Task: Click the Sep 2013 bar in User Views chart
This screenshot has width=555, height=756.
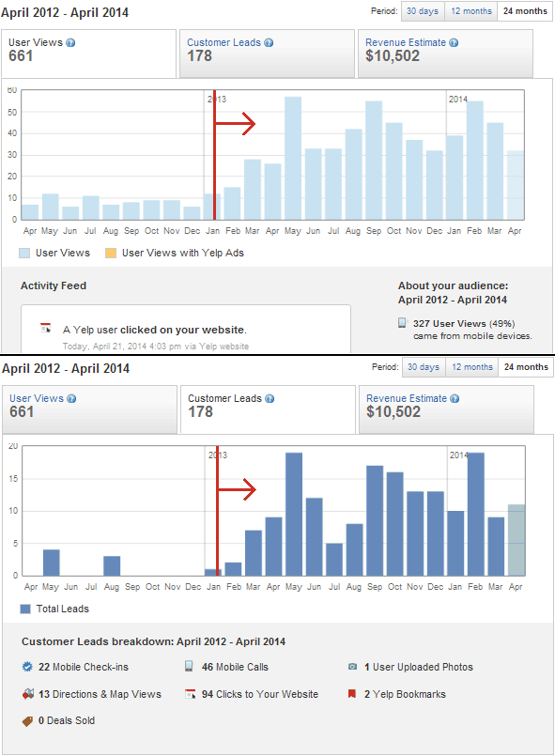Action: pyautogui.click(x=374, y=160)
